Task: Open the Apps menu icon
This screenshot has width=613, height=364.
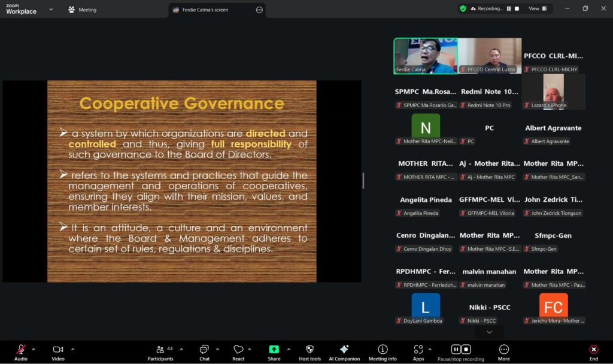Action: (418, 350)
